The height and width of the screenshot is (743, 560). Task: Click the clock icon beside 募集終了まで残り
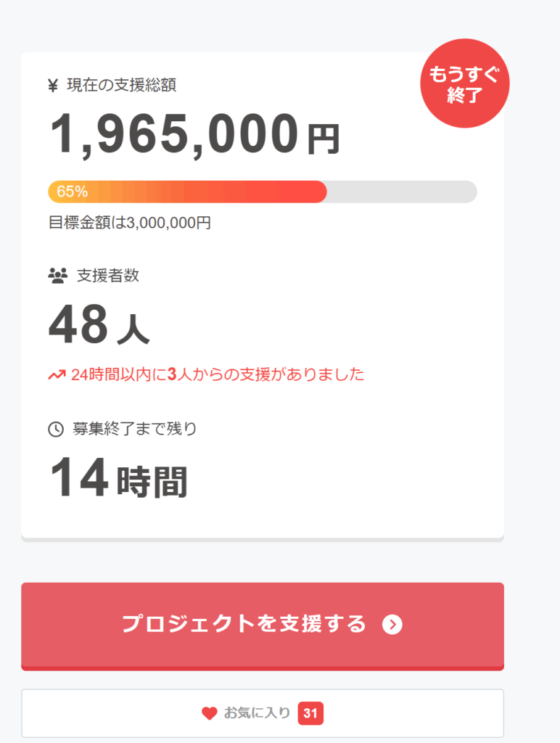point(56,429)
